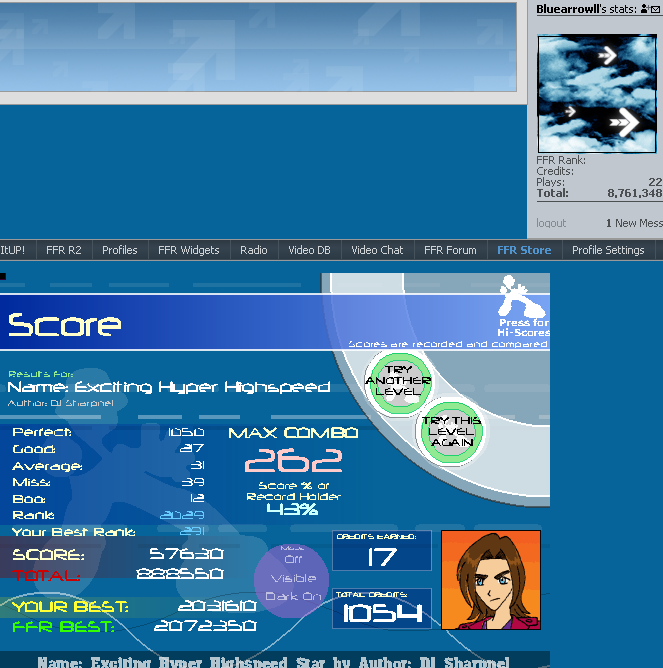Open the 1 New Message link
The image size is (663, 668).
(634, 223)
